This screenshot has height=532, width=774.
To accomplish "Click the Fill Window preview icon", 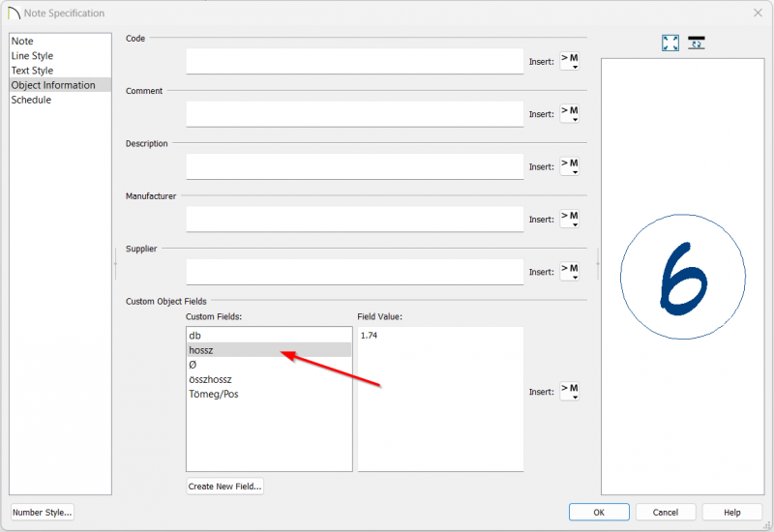I will point(670,43).
